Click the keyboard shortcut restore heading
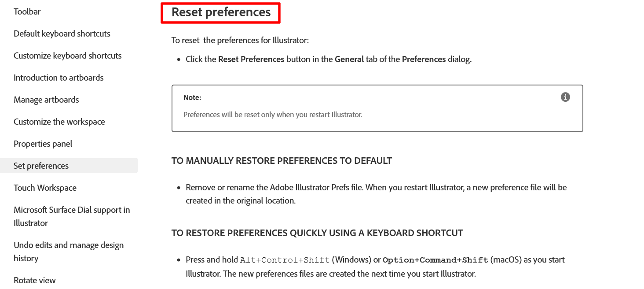Viewport: 644px width, 289px height. [x=317, y=233]
